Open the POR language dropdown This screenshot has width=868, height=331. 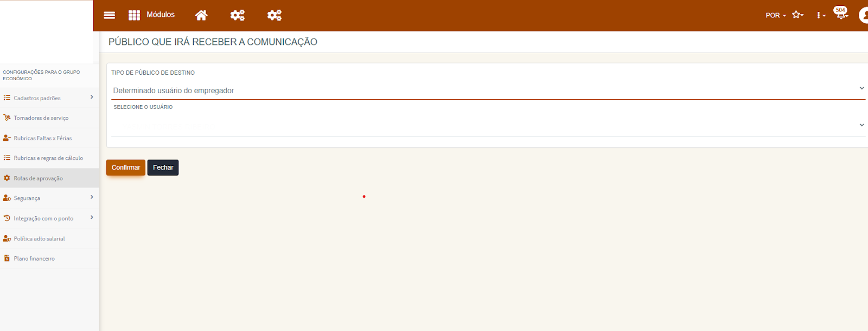(x=776, y=15)
